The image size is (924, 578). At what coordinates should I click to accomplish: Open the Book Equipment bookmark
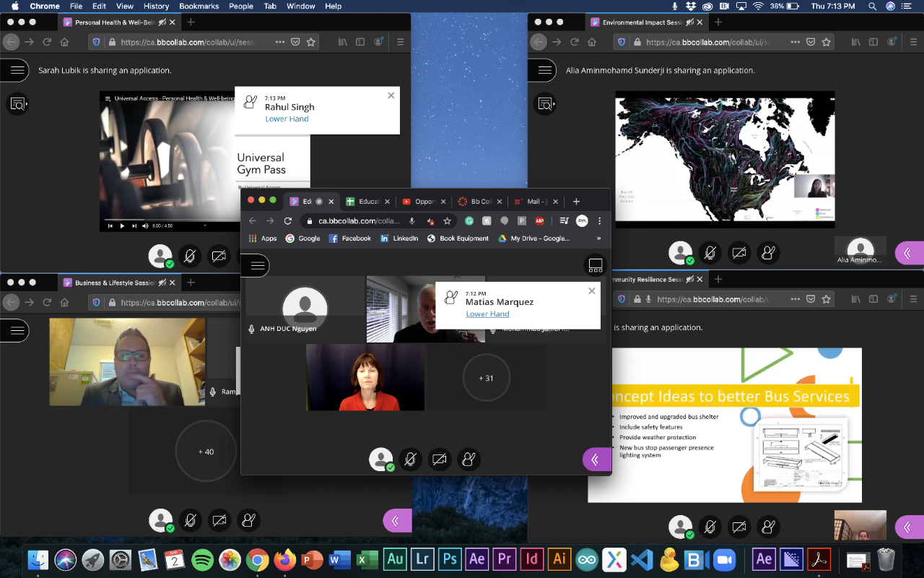pos(458,238)
